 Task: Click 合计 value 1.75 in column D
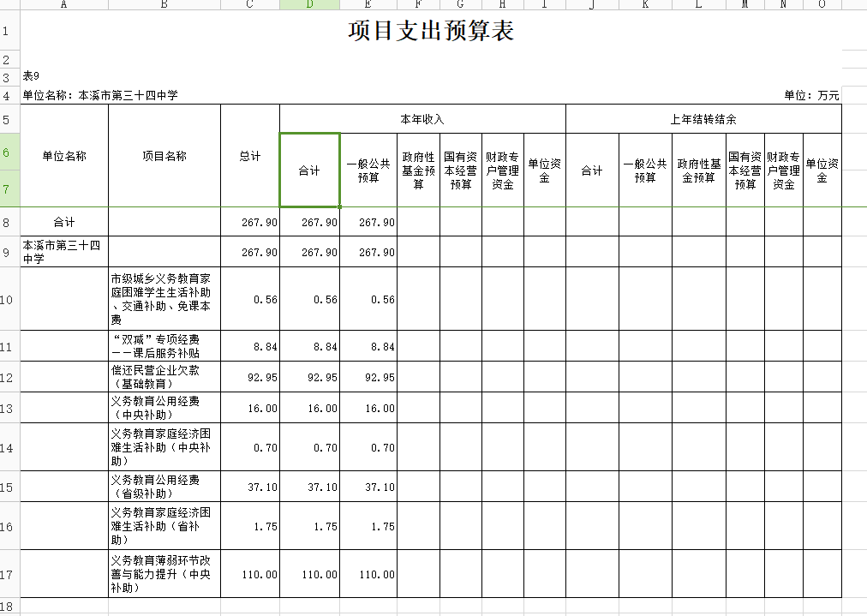point(309,526)
